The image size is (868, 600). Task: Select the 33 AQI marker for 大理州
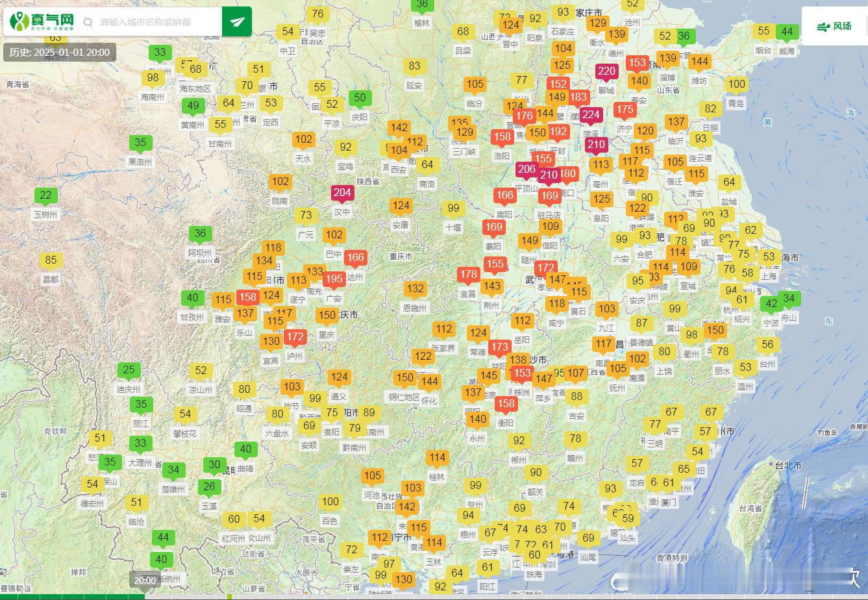(x=140, y=445)
